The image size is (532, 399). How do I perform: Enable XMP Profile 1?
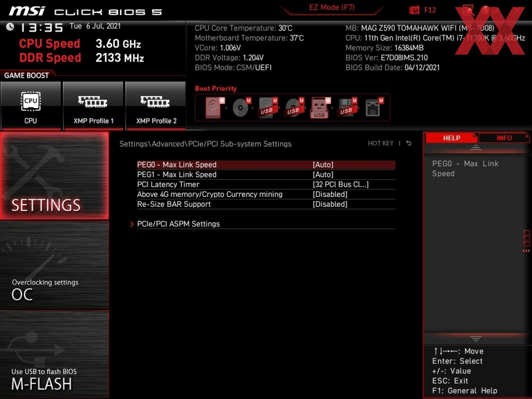pos(93,106)
